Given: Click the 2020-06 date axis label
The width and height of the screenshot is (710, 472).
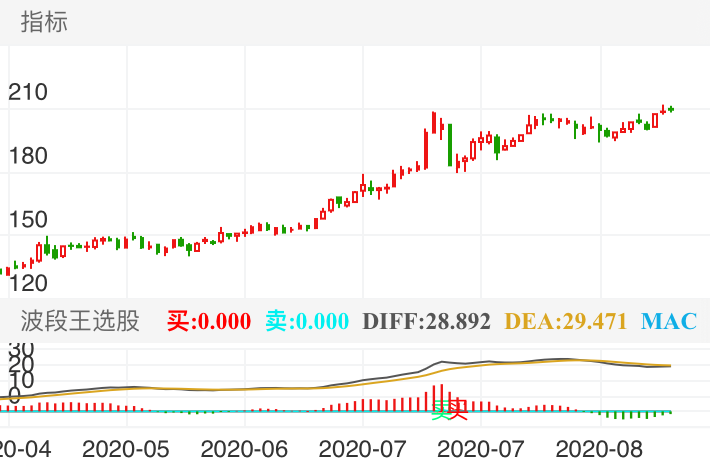Looking at the screenshot, I should 251,449.
